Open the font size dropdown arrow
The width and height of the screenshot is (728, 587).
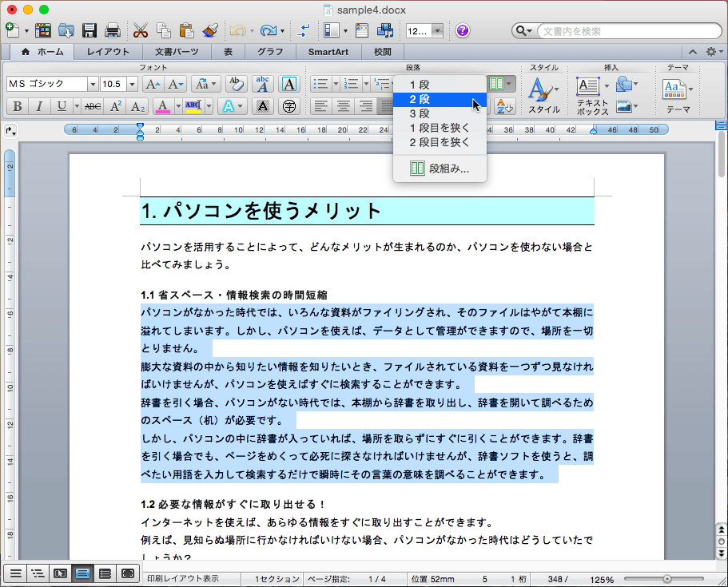pyautogui.click(x=133, y=84)
